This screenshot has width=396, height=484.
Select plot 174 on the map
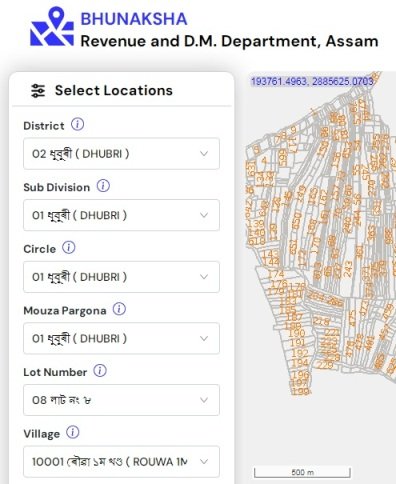tap(276, 274)
